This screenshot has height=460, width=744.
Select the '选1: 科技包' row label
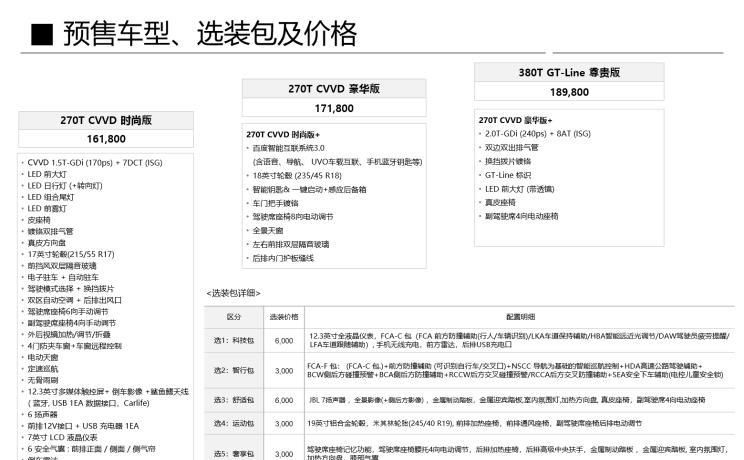(x=233, y=340)
